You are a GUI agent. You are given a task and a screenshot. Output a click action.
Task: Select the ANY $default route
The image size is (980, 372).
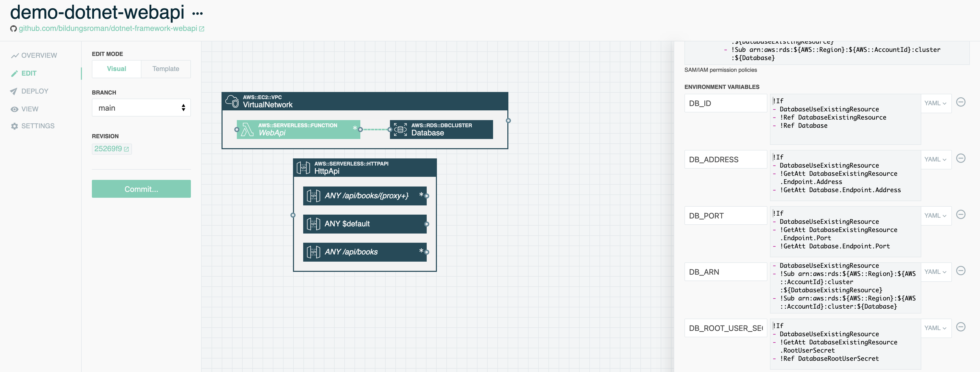(x=364, y=224)
